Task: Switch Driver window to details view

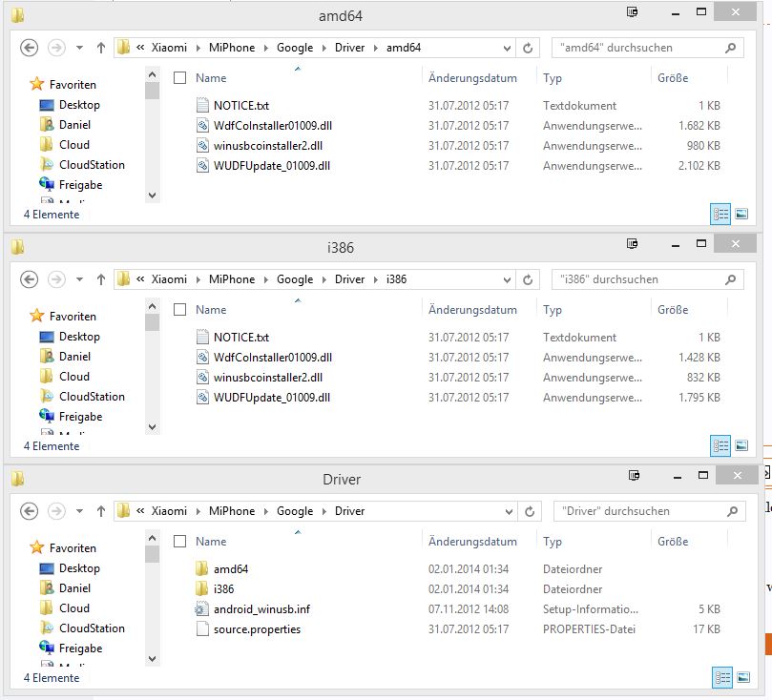Action: coord(722,677)
